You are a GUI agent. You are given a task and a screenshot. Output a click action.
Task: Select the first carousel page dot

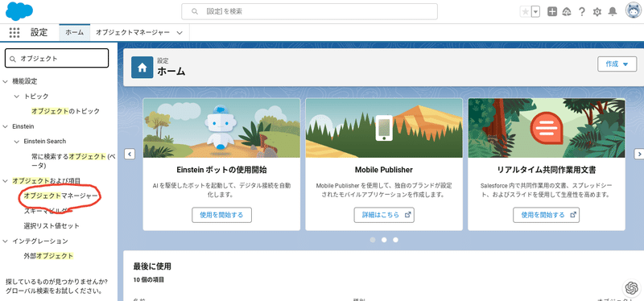pyautogui.click(x=373, y=240)
